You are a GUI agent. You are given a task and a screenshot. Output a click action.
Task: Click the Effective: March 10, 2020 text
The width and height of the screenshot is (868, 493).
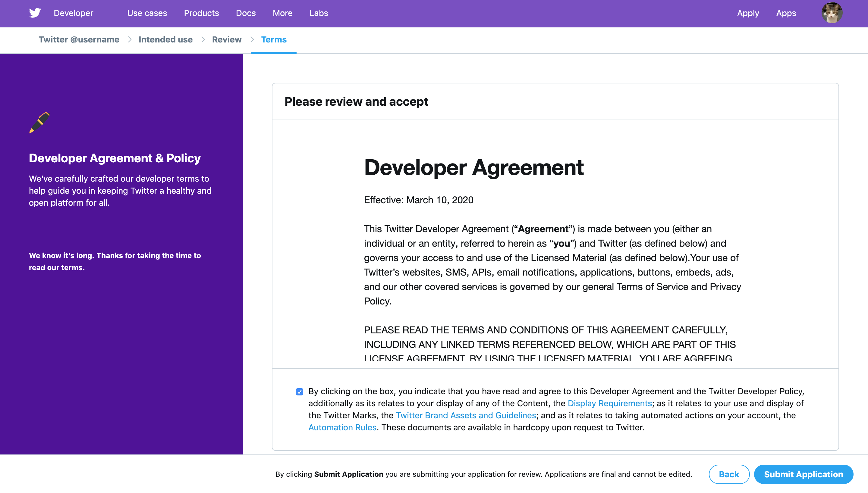tap(419, 200)
